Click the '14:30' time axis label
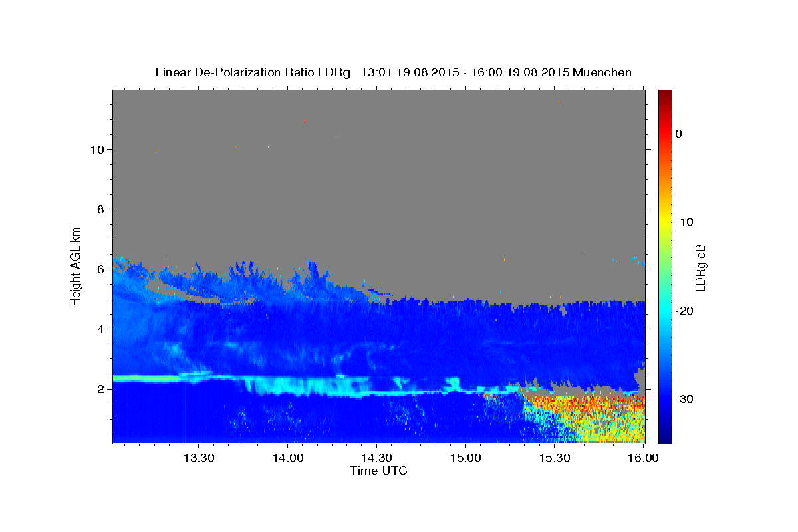 [x=376, y=458]
